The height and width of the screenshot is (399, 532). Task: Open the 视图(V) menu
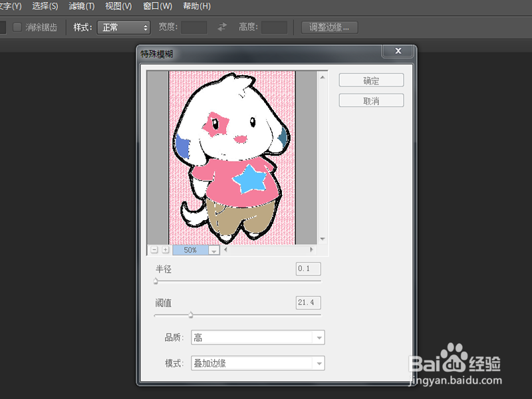(118, 6)
